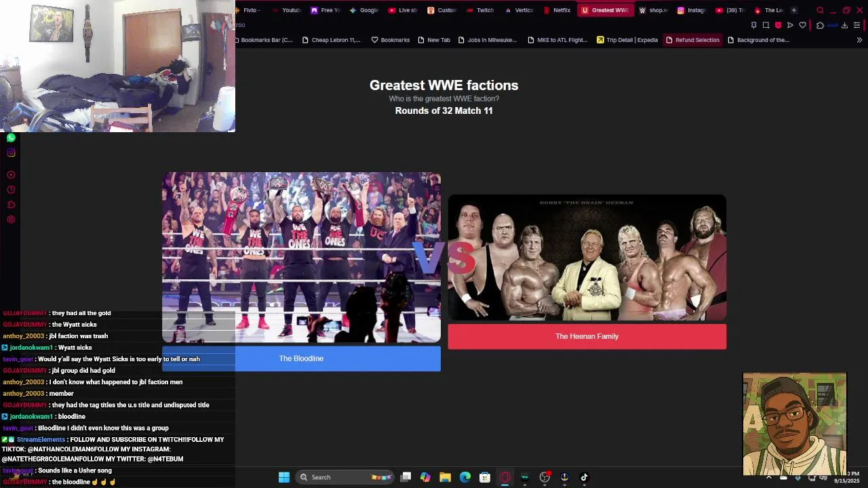Open Instagram in the browser sidebar

[x=11, y=152]
